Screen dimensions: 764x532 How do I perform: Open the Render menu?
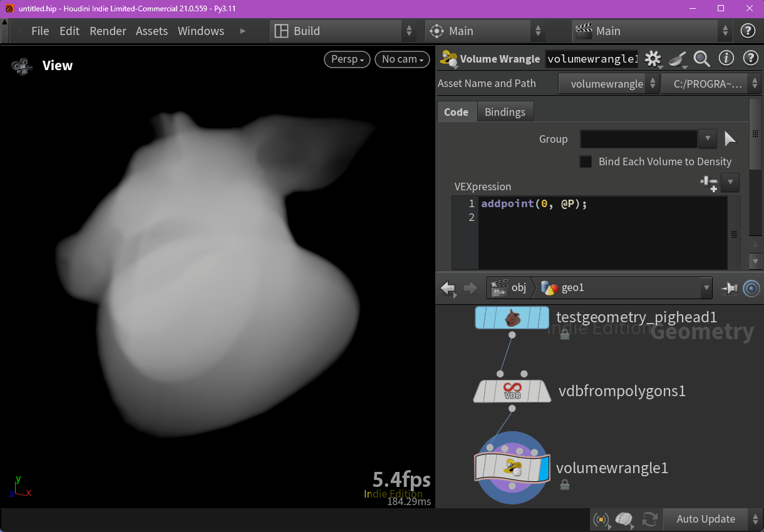pyautogui.click(x=108, y=31)
